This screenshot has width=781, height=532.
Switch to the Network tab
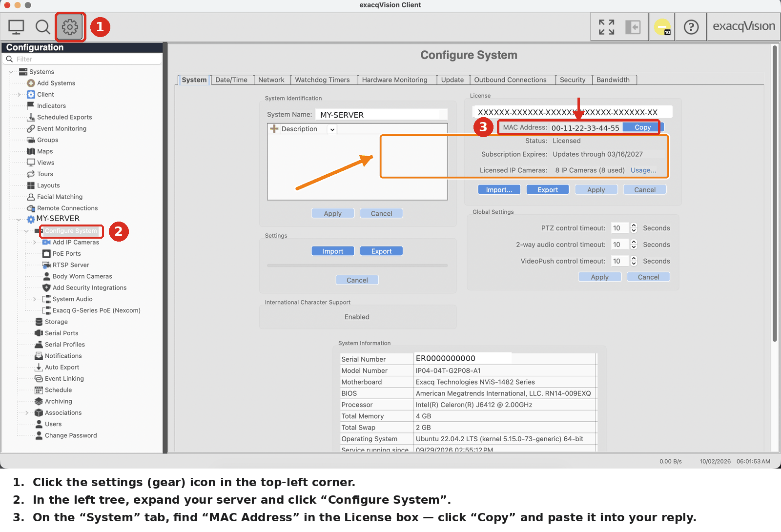[271, 80]
